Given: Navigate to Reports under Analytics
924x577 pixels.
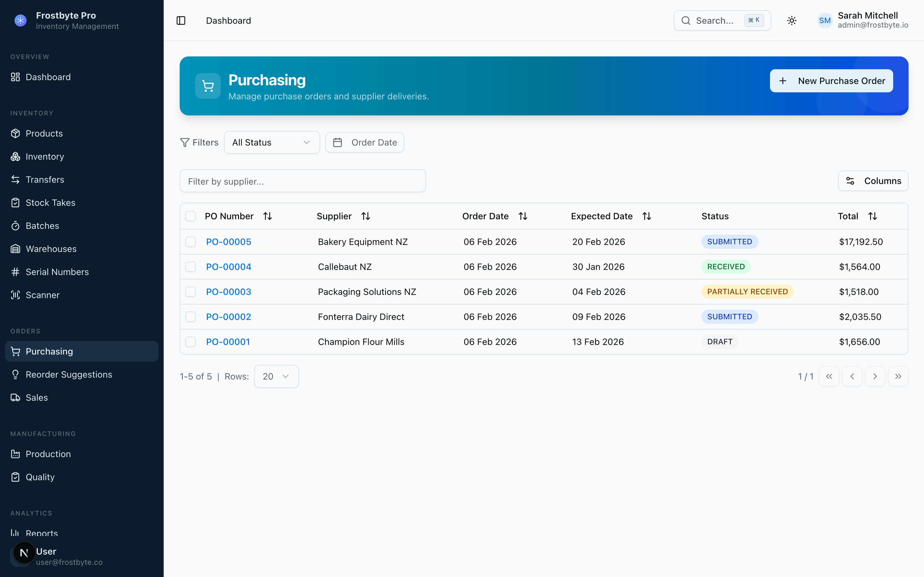Looking at the screenshot, I should coord(41,533).
